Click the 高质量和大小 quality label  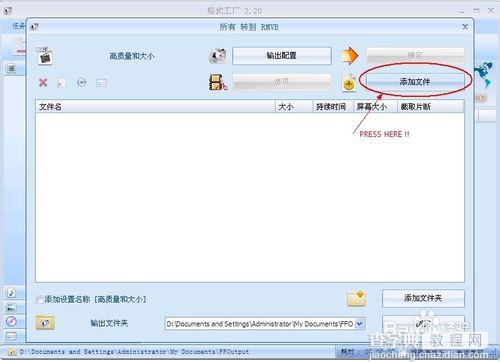[x=132, y=56]
